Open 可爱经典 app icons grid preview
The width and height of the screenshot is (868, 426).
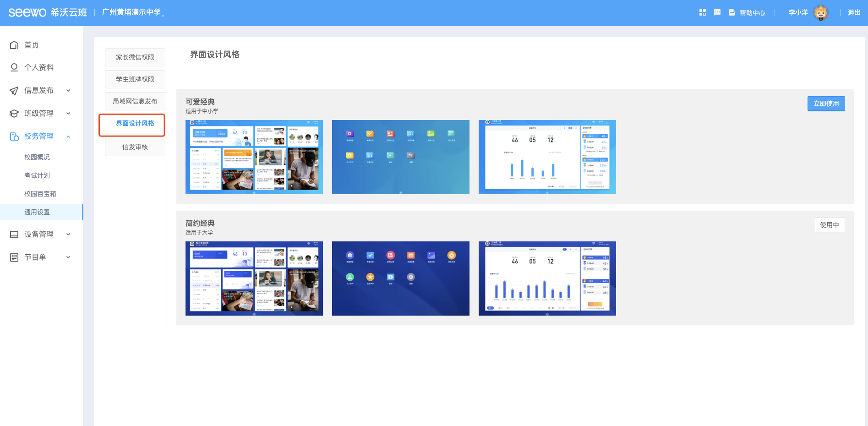click(x=401, y=157)
